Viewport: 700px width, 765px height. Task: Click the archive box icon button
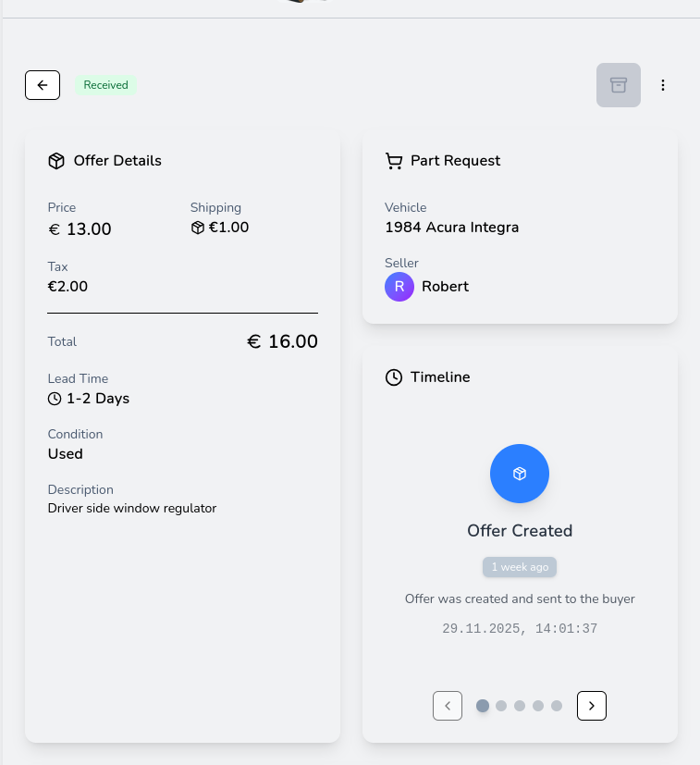click(619, 85)
